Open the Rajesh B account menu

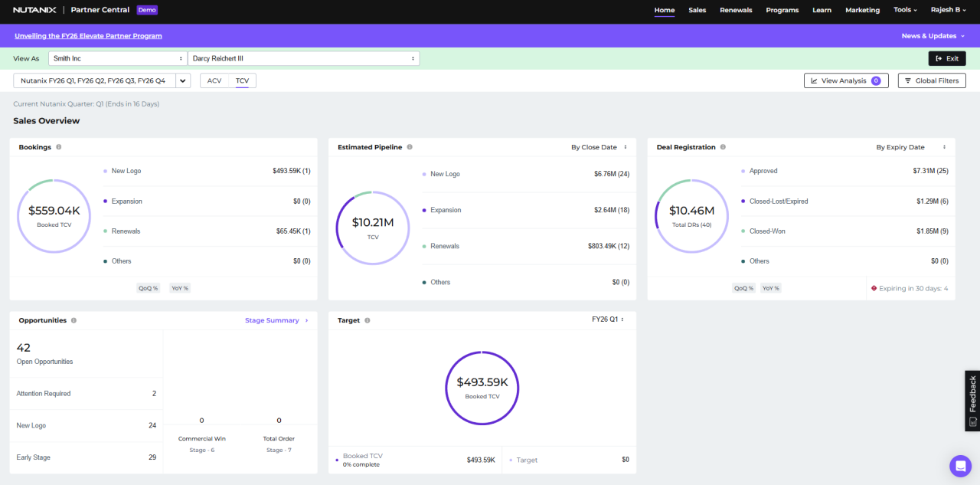pyautogui.click(x=948, y=10)
